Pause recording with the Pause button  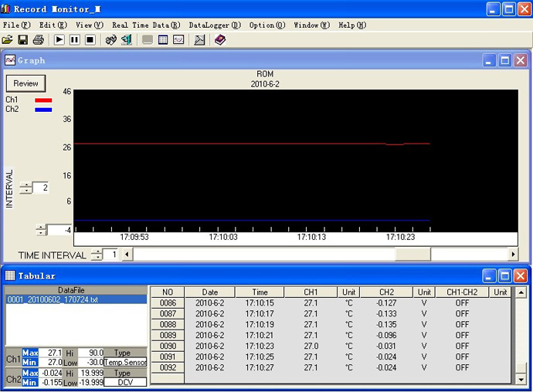pos(75,39)
